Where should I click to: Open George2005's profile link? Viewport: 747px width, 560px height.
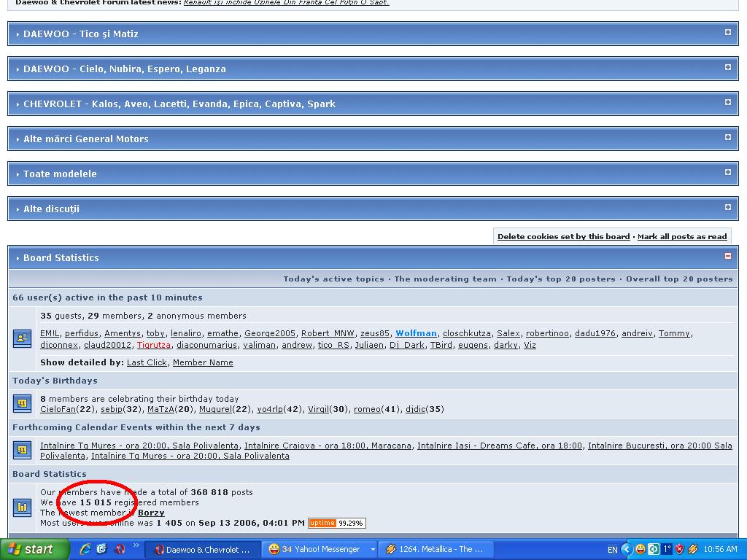click(x=270, y=333)
